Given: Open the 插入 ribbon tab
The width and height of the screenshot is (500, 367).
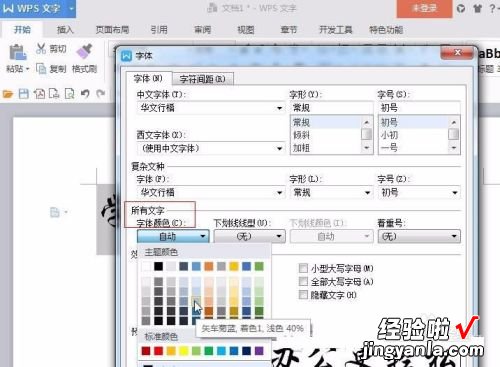Looking at the screenshot, I should coord(65,30).
